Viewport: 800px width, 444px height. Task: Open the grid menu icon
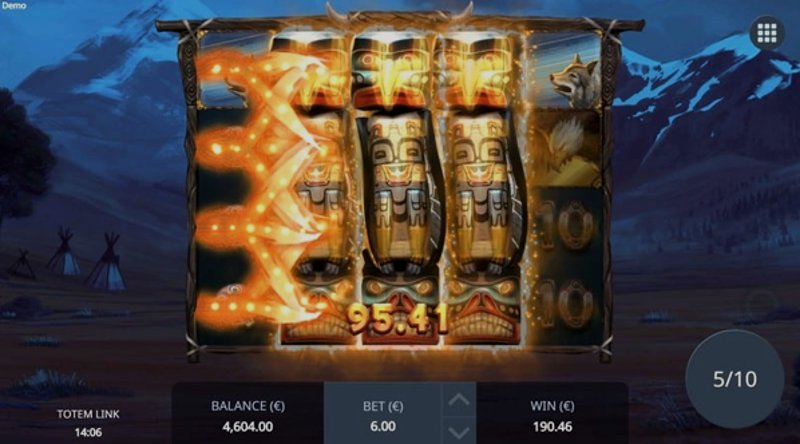766,33
